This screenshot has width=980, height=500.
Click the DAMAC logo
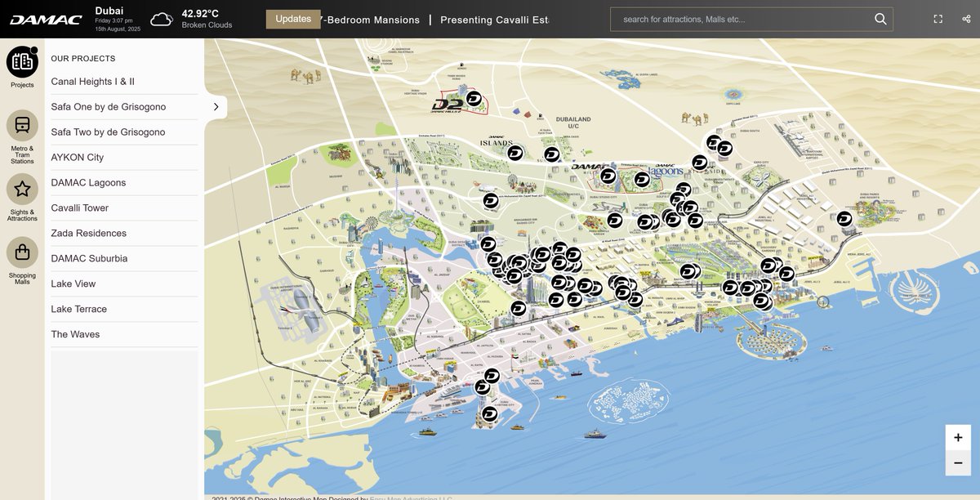46,20
